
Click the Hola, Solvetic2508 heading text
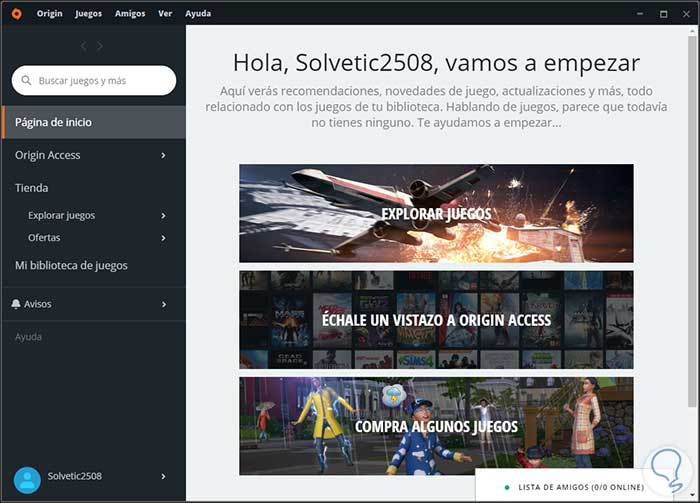tap(436, 62)
